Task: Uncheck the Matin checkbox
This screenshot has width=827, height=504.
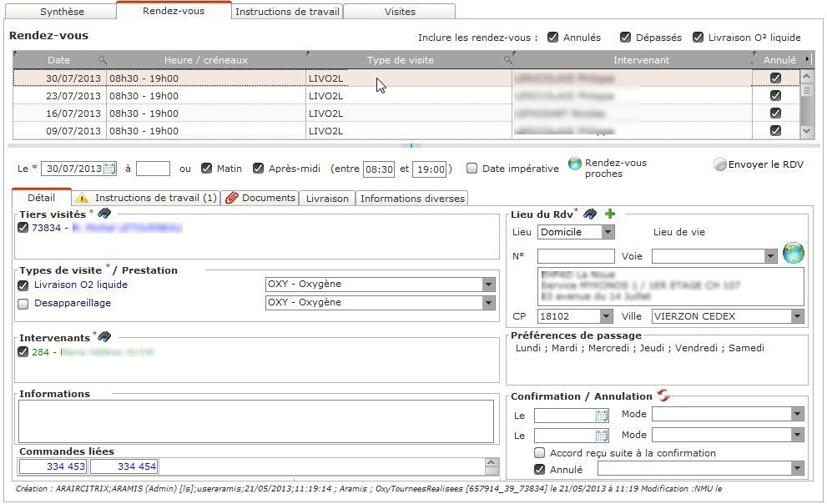Action: pos(206,169)
